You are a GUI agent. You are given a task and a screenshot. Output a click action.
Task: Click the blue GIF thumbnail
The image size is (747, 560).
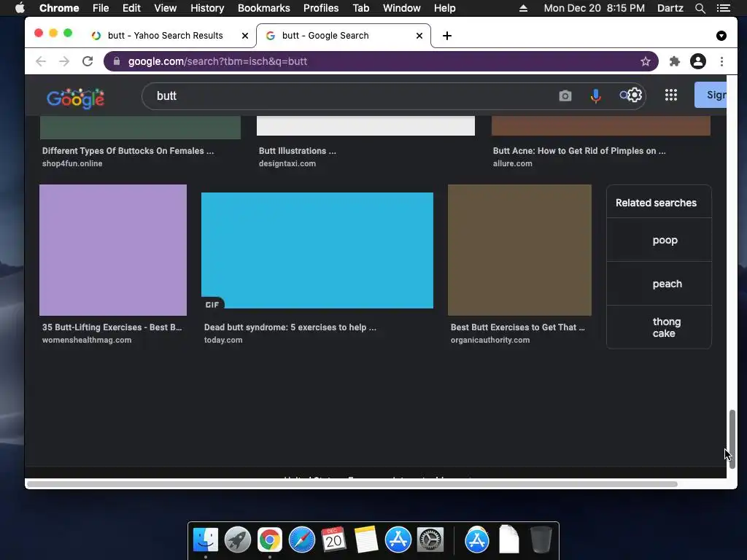point(317,251)
